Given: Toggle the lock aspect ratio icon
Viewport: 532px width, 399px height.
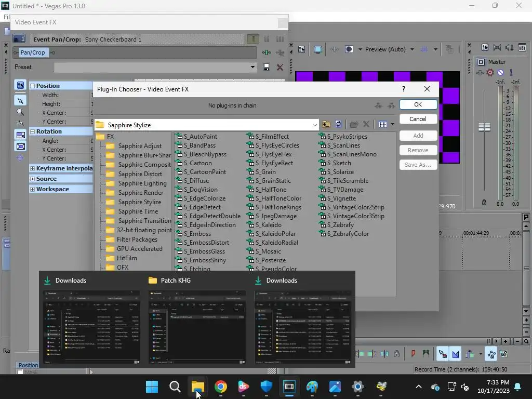Looking at the screenshot, I should [x=20, y=135].
